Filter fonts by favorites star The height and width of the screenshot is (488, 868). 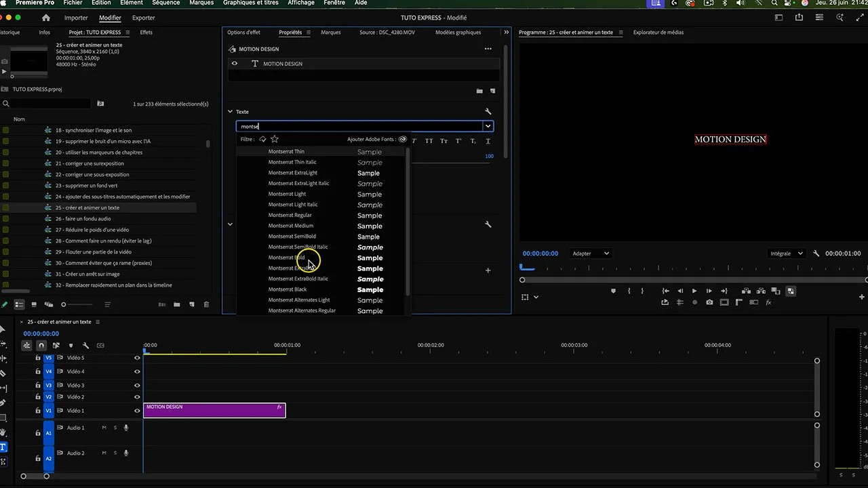pyautogui.click(x=275, y=139)
